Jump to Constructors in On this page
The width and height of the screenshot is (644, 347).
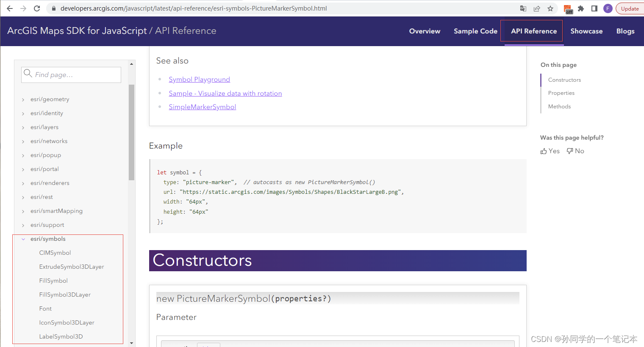[564, 80]
